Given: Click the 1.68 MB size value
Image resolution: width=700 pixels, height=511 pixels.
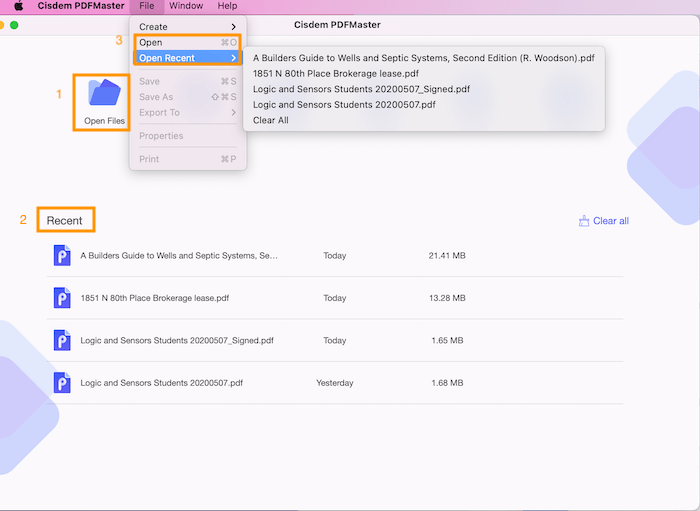Looking at the screenshot, I should (447, 383).
